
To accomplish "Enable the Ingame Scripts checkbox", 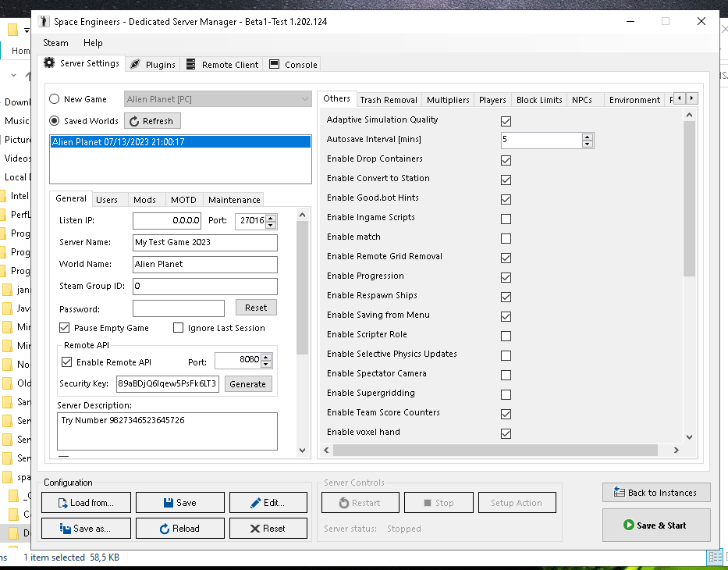I will point(506,219).
